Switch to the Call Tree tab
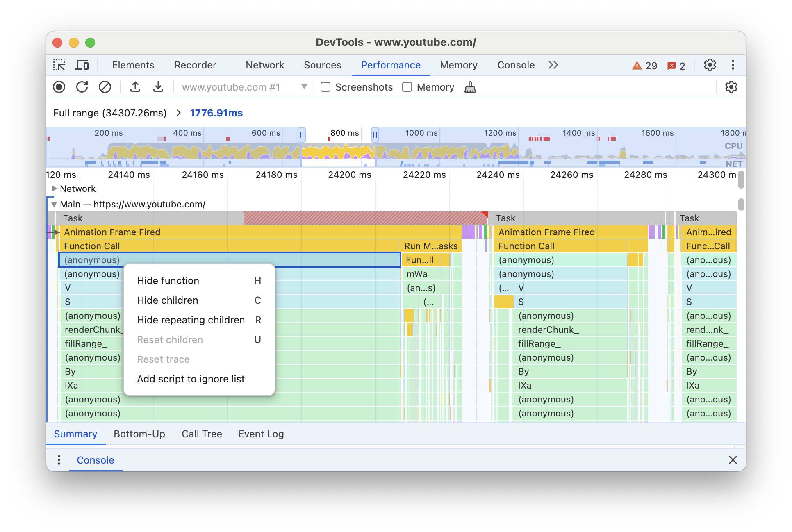 tap(201, 434)
